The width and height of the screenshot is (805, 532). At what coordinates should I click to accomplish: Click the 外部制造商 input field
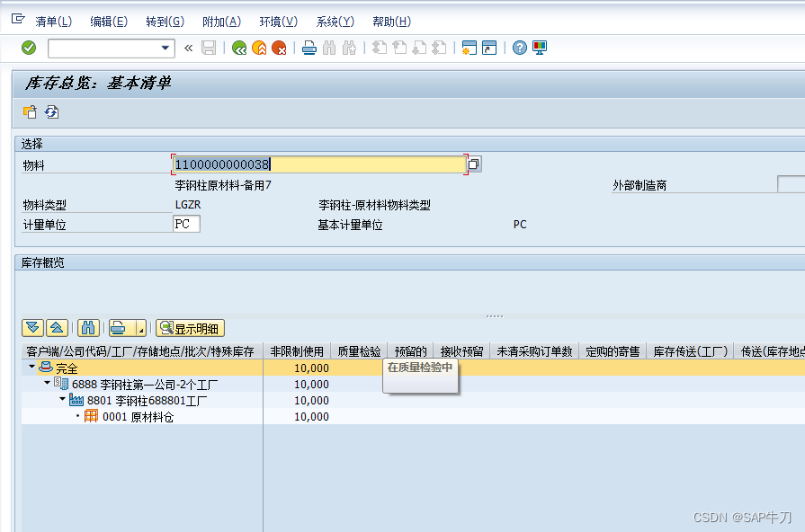pos(792,184)
